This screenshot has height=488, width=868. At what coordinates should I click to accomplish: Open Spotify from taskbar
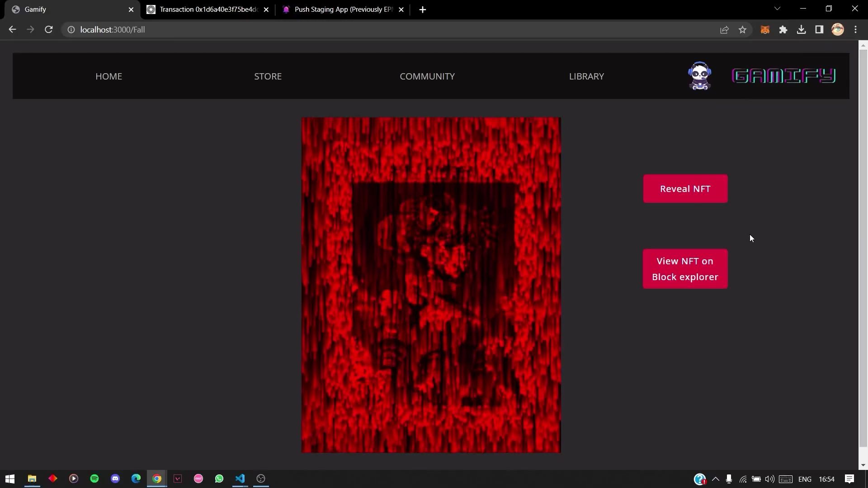[x=94, y=479]
